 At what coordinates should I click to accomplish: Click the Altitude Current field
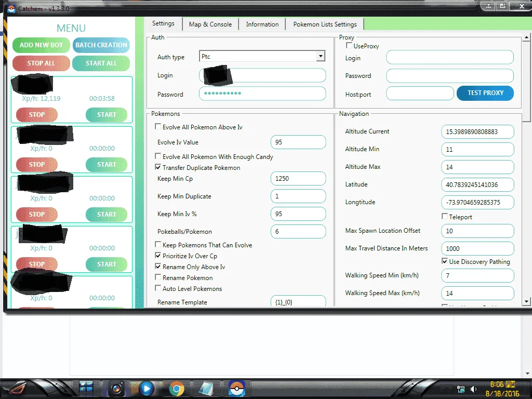coord(477,131)
